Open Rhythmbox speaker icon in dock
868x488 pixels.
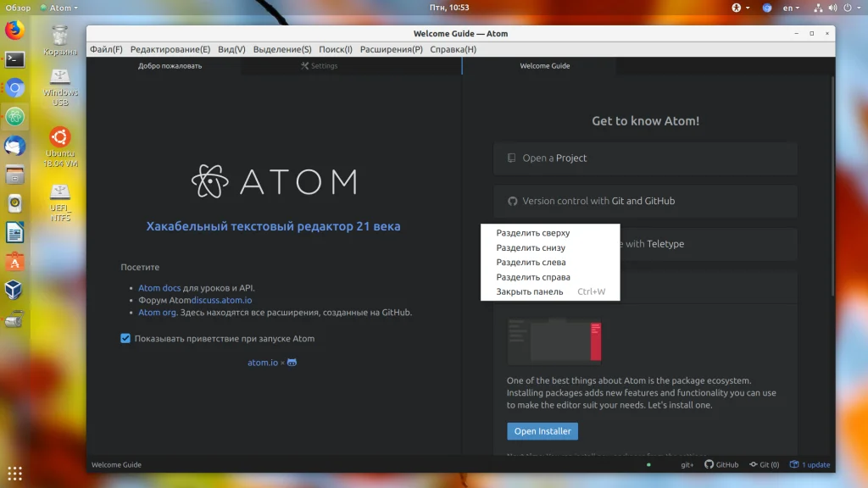(x=15, y=203)
